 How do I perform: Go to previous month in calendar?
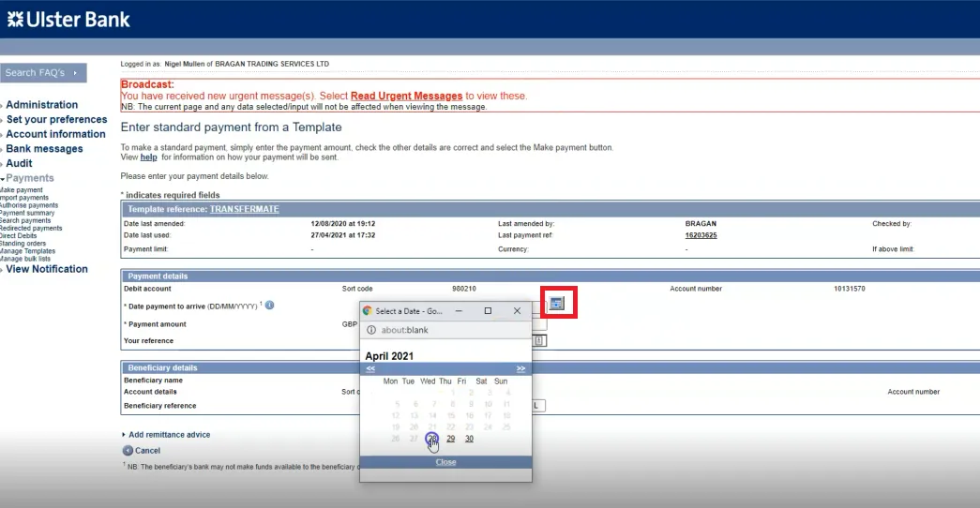coord(370,368)
